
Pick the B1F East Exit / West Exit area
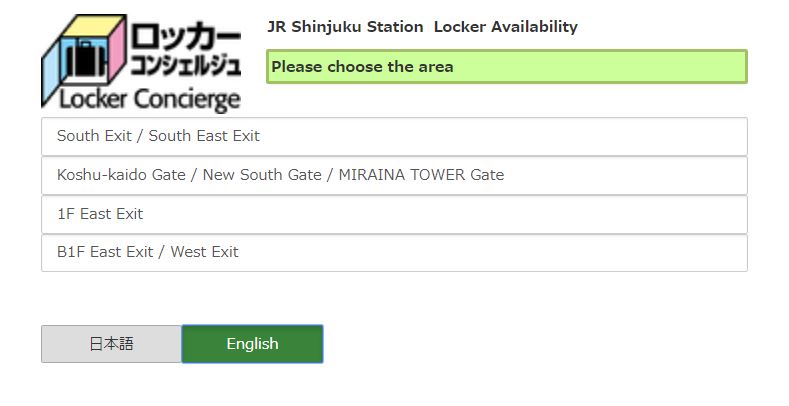(x=394, y=252)
